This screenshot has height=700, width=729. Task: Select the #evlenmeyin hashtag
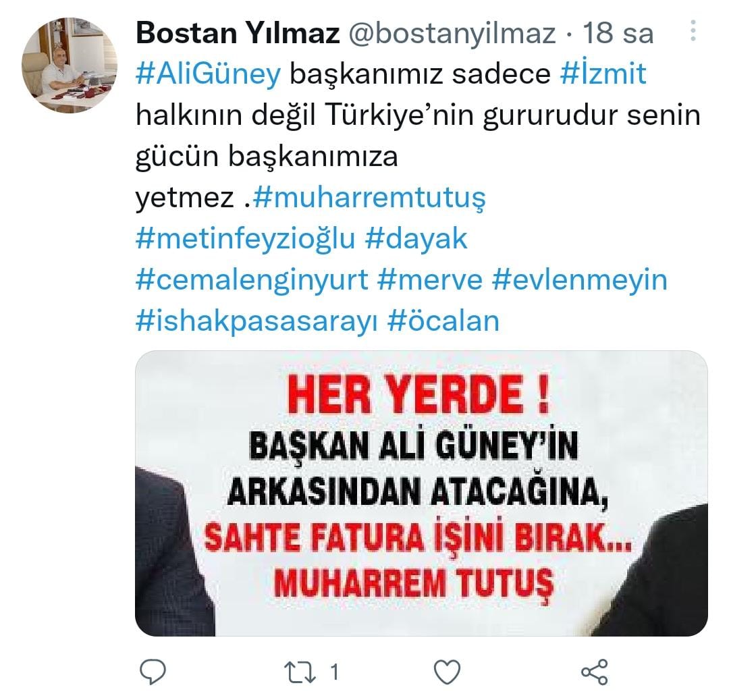[x=580, y=280]
